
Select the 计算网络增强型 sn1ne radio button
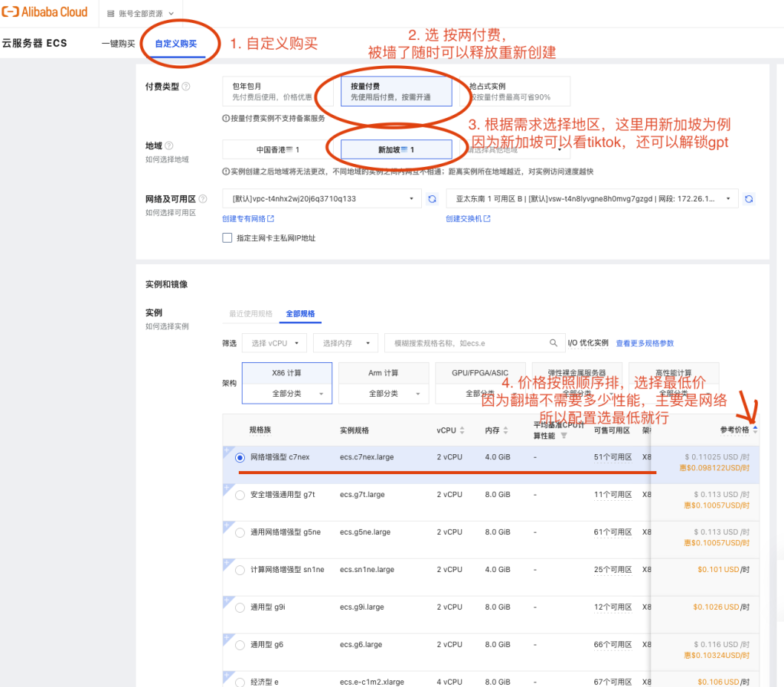(x=240, y=570)
